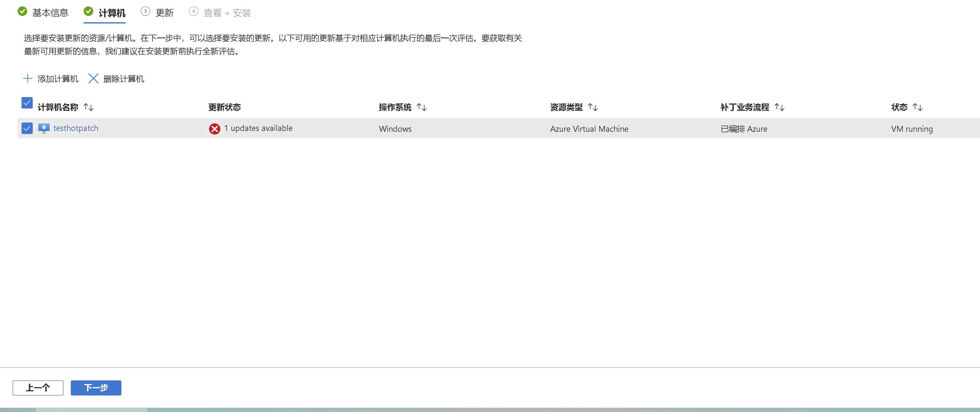Sort by 状态 column arrows
The height and width of the screenshot is (412, 980).
coord(918,107)
